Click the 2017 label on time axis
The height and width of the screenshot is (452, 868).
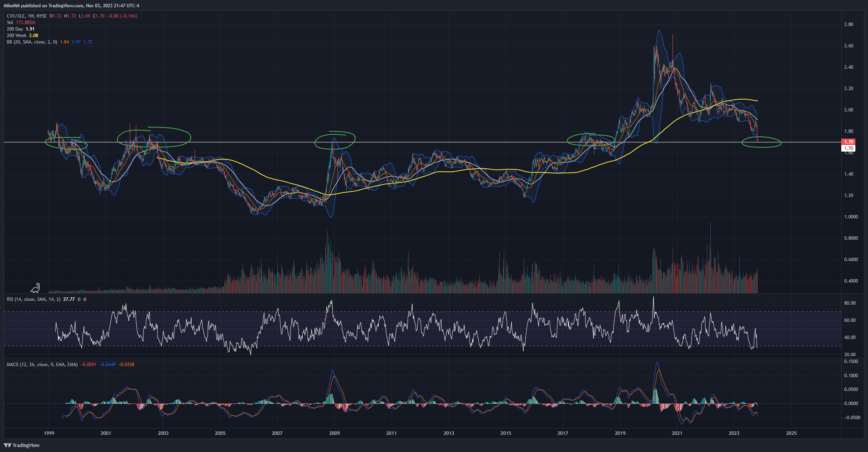click(563, 433)
